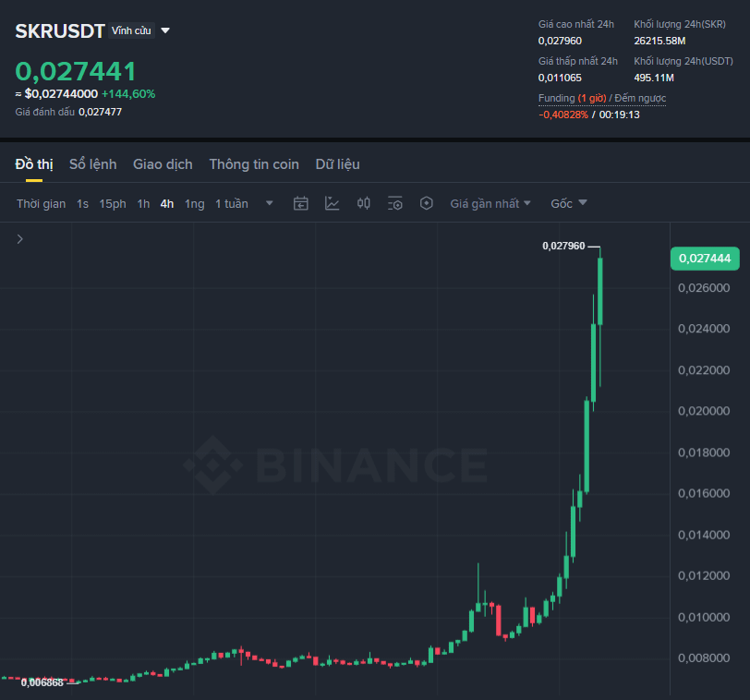The width and height of the screenshot is (750, 700).
Task: Click the Vĩnh cửu perpetual label
Action: click(131, 30)
